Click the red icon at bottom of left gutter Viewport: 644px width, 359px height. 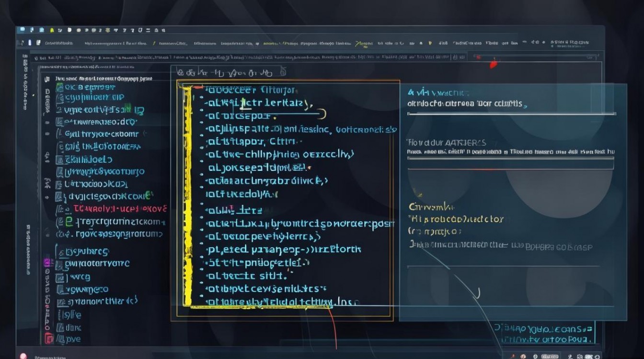(x=48, y=339)
